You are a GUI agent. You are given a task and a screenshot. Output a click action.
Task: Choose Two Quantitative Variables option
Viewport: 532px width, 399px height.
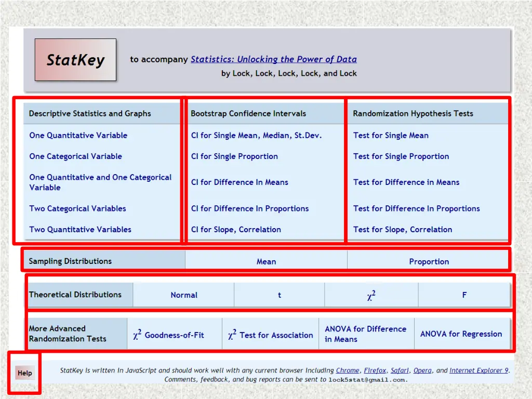pyautogui.click(x=80, y=230)
